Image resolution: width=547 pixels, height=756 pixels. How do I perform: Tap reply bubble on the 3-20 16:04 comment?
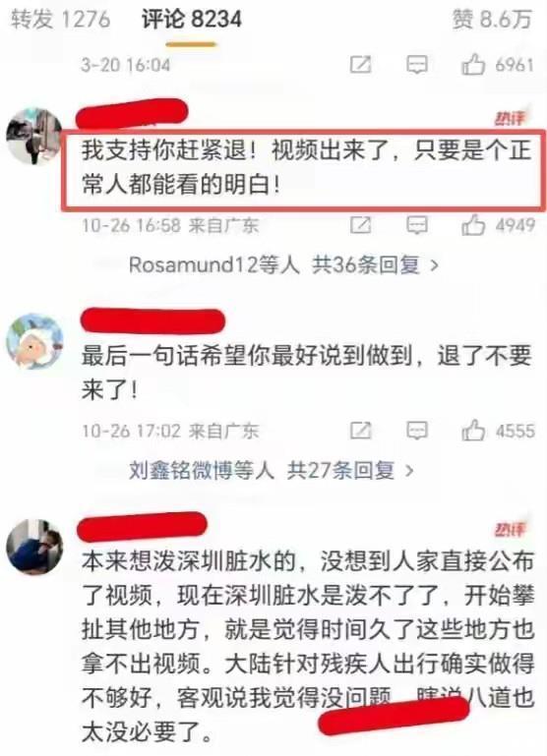click(417, 65)
